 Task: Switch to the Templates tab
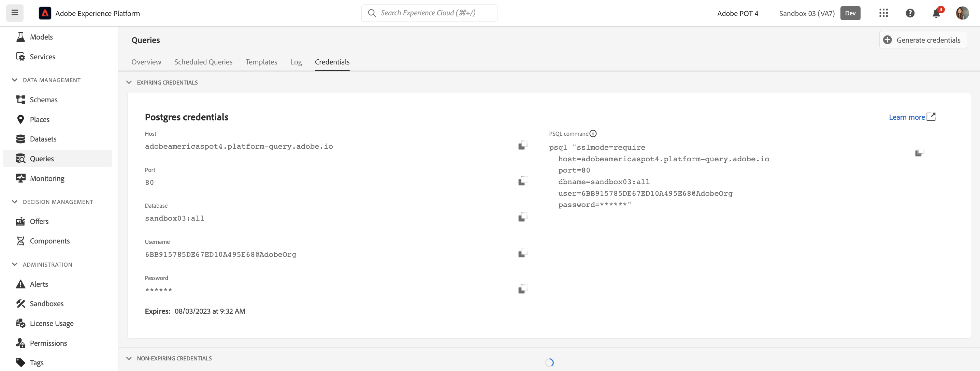click(261, 62)
